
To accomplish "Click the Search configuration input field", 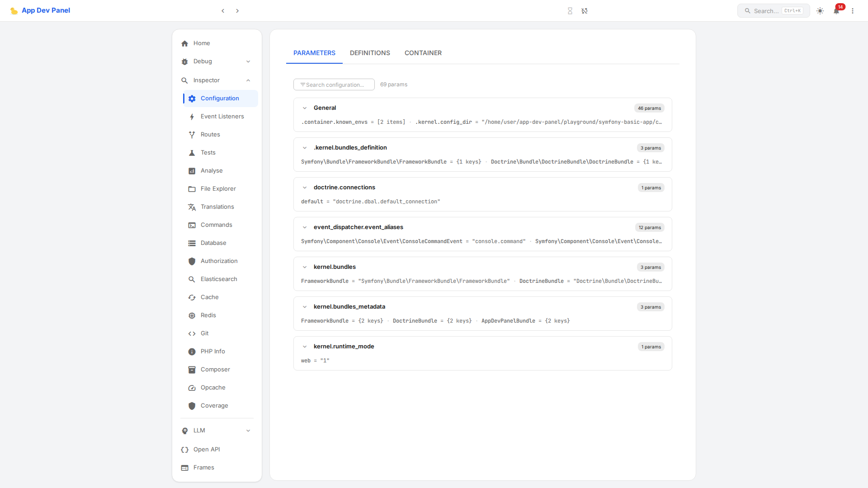I will pos(334,84).
